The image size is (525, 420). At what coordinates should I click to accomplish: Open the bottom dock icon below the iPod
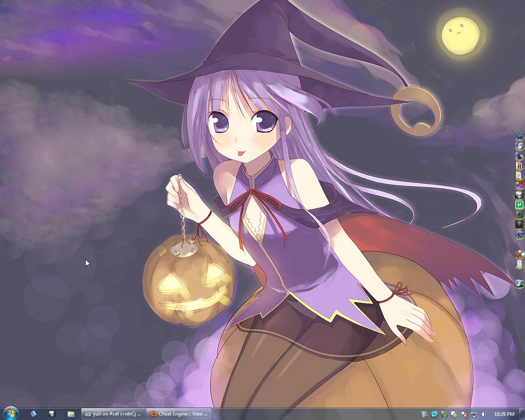pos(520,283)
